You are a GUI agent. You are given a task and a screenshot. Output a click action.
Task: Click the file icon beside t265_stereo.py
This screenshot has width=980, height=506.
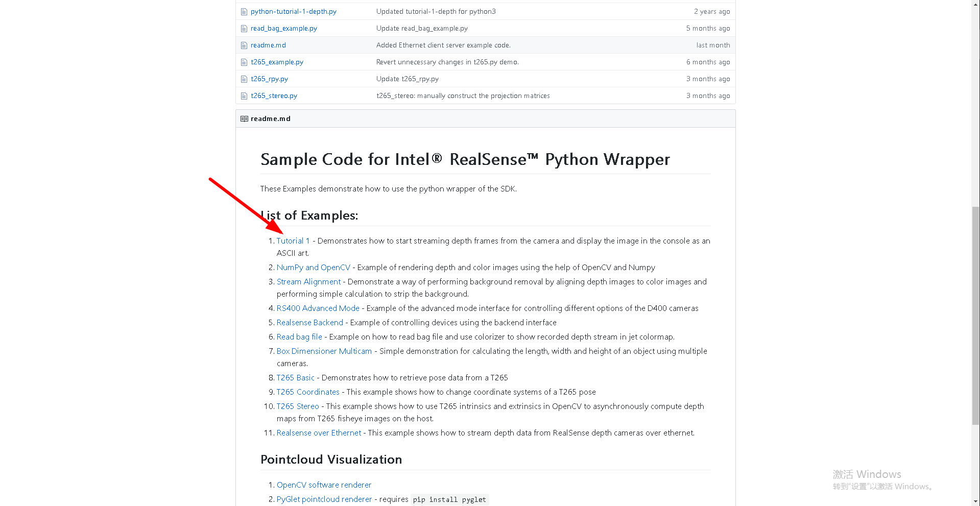click(x=244, y=95)
